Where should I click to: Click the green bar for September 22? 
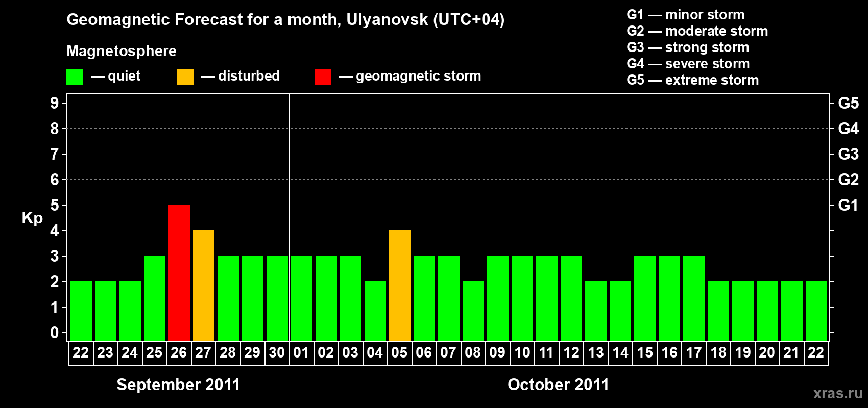click(x=81, y=311)
